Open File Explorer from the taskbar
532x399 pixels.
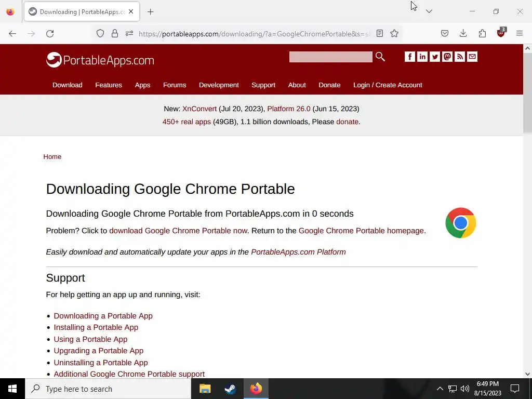[205, 389]
